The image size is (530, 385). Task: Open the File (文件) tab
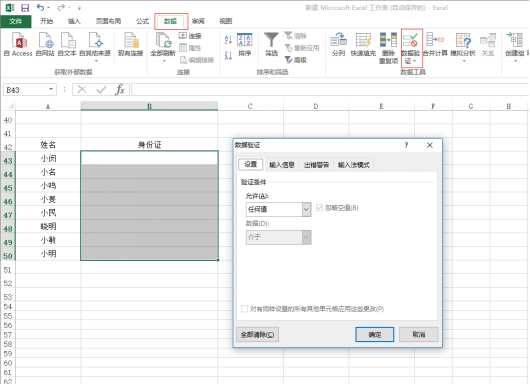[x=16, y=21]
